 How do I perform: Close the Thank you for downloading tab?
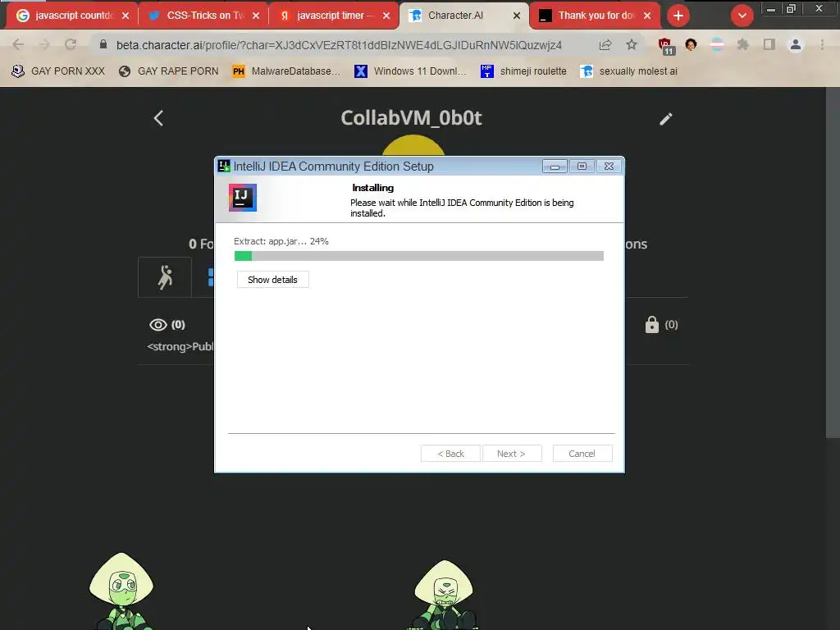tap(647, 16)
